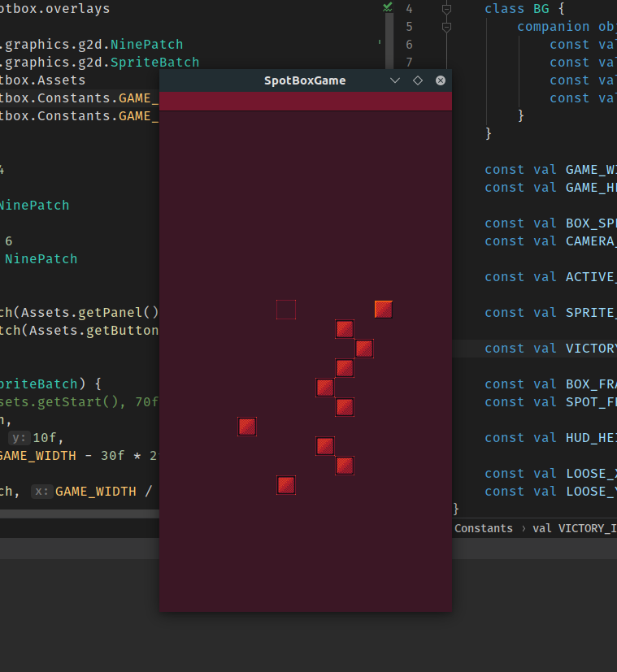This screenshot has height=672, width=617.
Task: Click the leftmost red box in the game
Action: click(247, 427)
